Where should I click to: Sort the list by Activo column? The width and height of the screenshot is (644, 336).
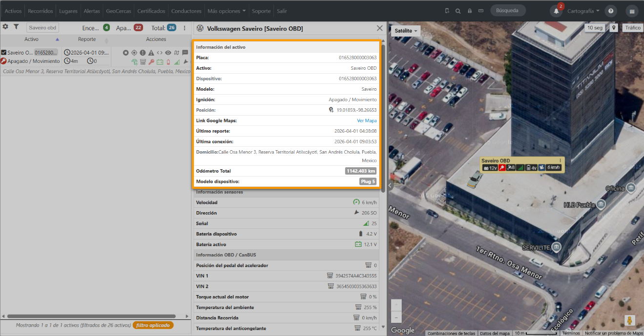[31, 39]
